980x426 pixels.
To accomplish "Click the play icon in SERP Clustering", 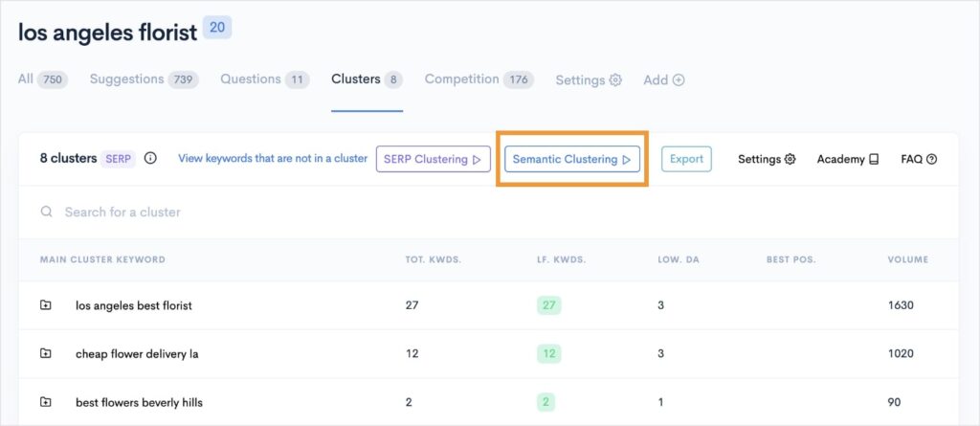I will pyautogui.click(x=477, y=160).
